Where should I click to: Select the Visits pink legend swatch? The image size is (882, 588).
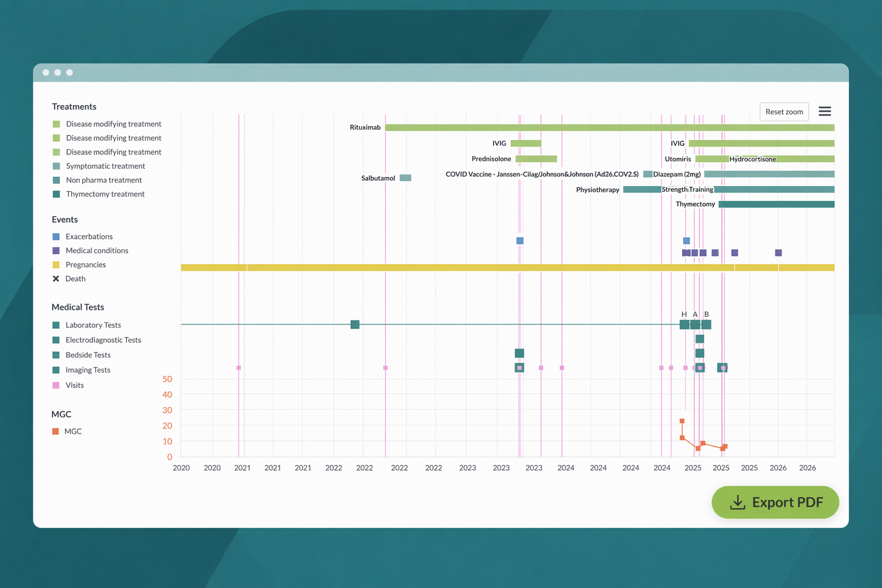point(56,385)
